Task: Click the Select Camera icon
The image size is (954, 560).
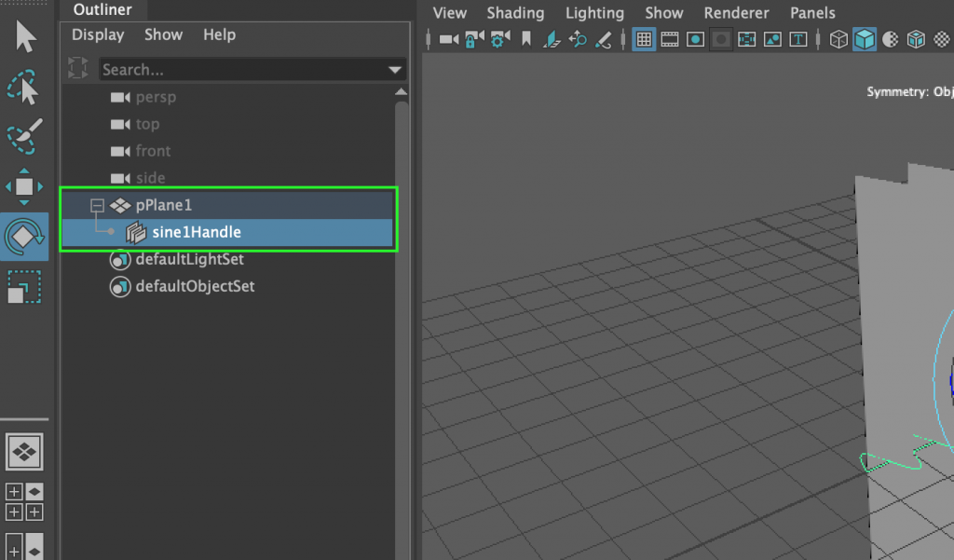Action: click(x=449, y=39)
